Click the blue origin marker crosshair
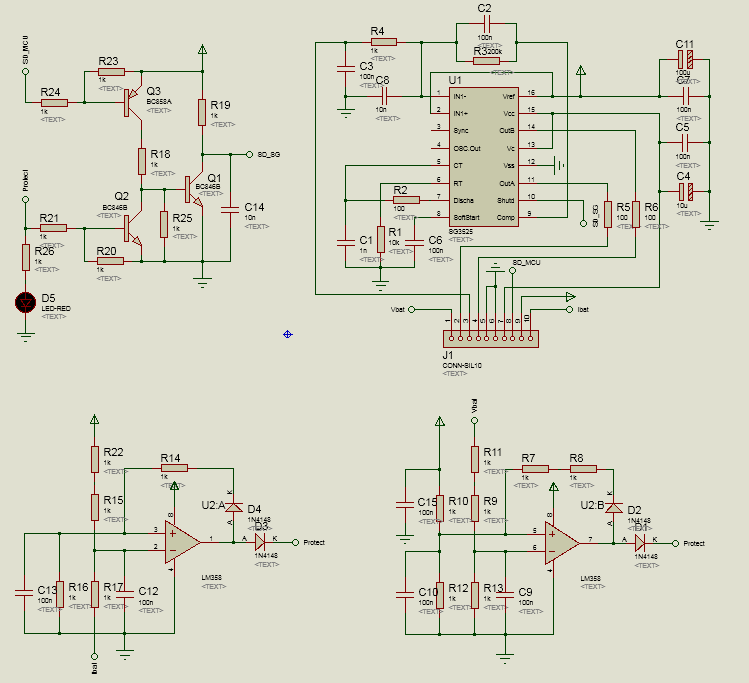This screenshot has width=749, height=683. point(288,334)
